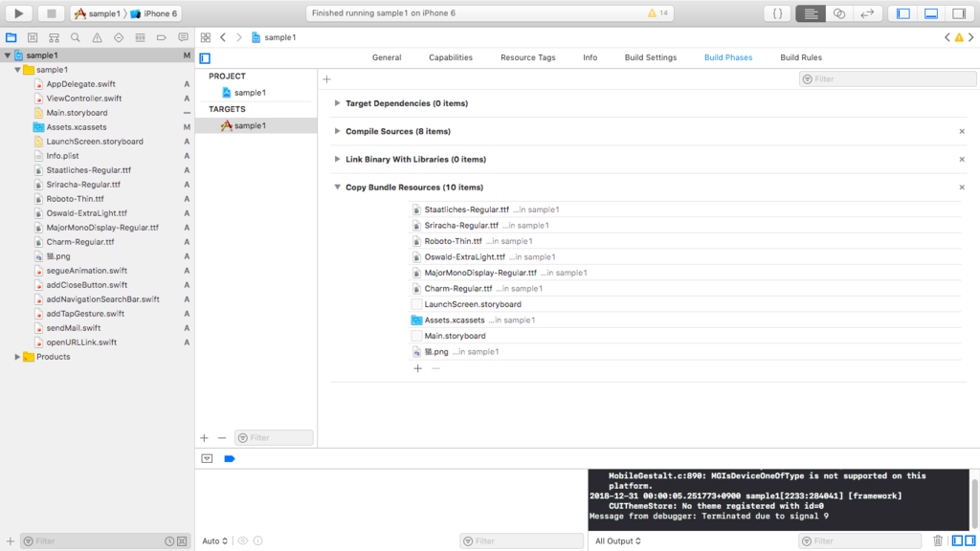Switch to the Build Rules tab
The height and width of the screenshot is (551, 980).
tap(801, 57)
